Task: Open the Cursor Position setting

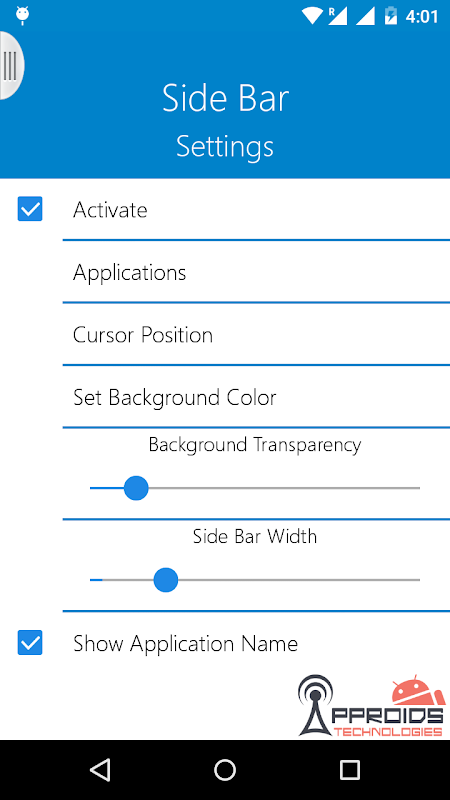Action: (256, 335)
